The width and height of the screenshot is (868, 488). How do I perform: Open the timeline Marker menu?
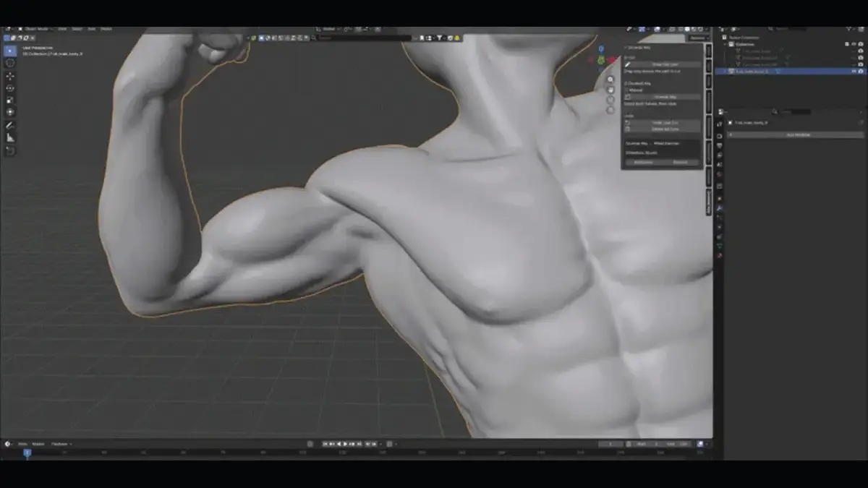(38, 443)
